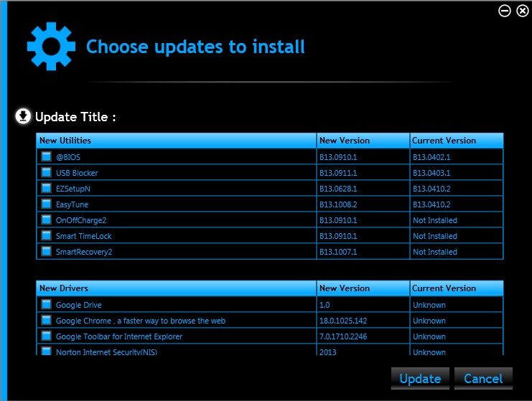Click New Version header in drivers table
Screen dimensions: 532x401
pos(363,288)
